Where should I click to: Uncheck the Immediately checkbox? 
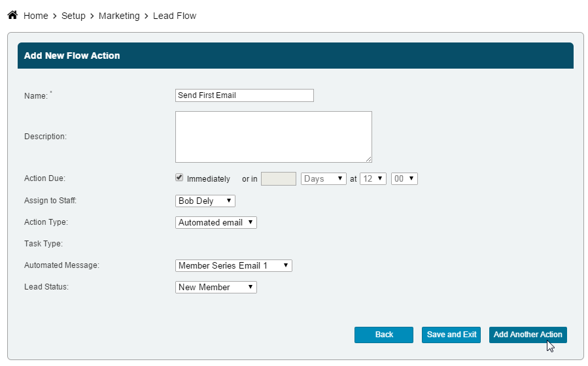(x=179, y=178)
